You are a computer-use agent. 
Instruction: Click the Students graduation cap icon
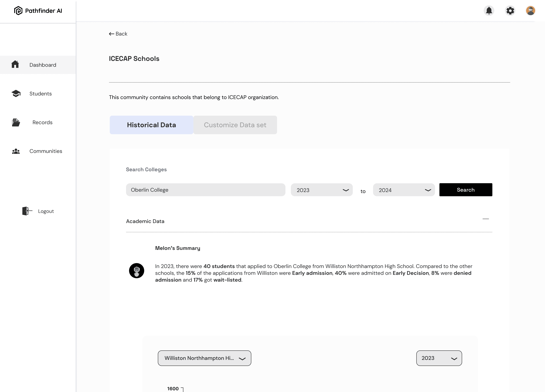click(16, 93)
